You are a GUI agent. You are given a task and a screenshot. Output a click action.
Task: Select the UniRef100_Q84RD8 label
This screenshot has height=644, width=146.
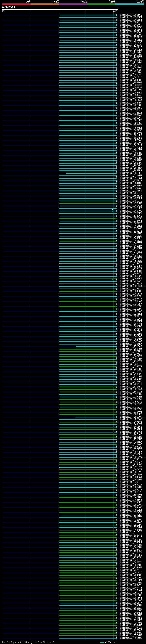131,80
